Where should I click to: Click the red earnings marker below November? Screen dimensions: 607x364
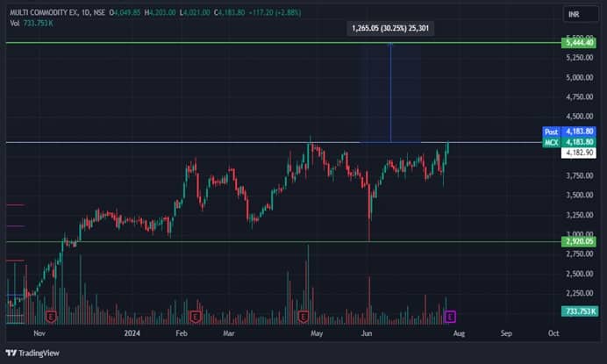tap(51, 315)
